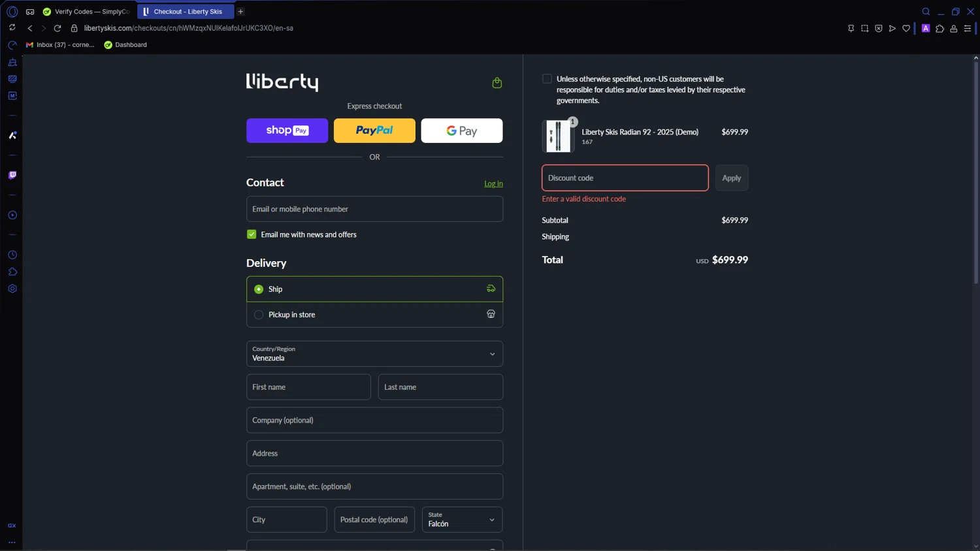Open Easy Setup sliders icon
The height and width of the screenshot is (551, 980).
968,28
